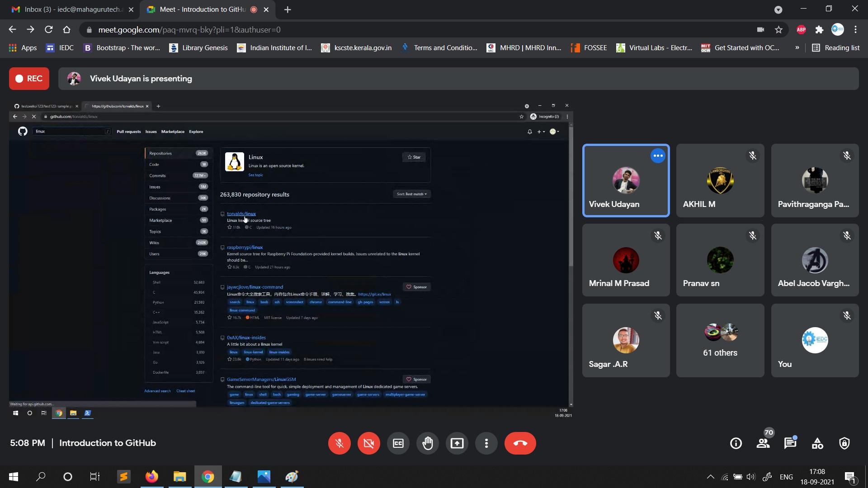Click the 61 others participant tile
Screen dimensions: 868x488
[720, 340]
